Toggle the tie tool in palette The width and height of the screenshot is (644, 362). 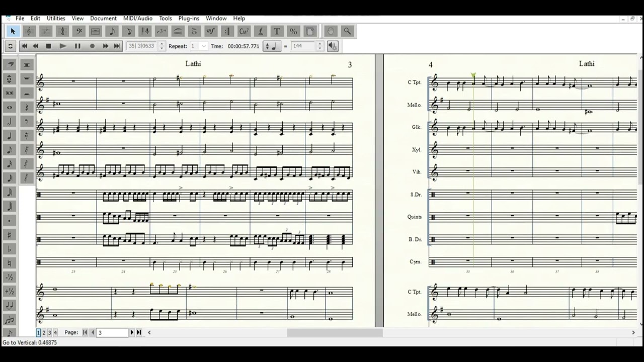pos(10,305)
